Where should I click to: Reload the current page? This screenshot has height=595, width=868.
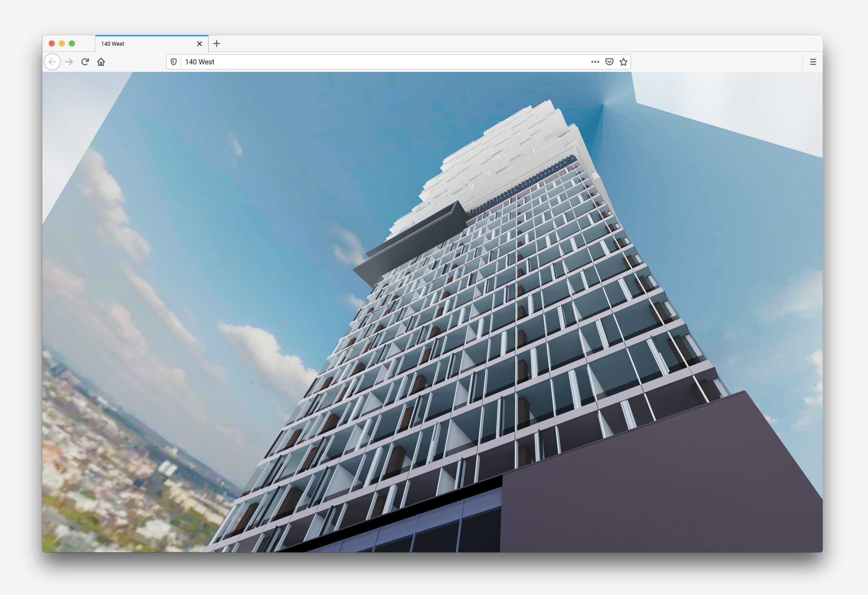point(85,62)
